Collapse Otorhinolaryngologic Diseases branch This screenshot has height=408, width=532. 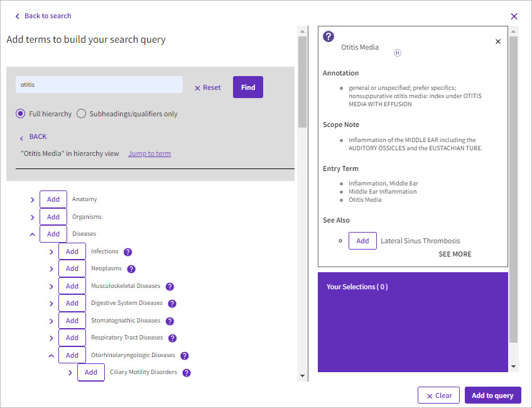(52, 356)
